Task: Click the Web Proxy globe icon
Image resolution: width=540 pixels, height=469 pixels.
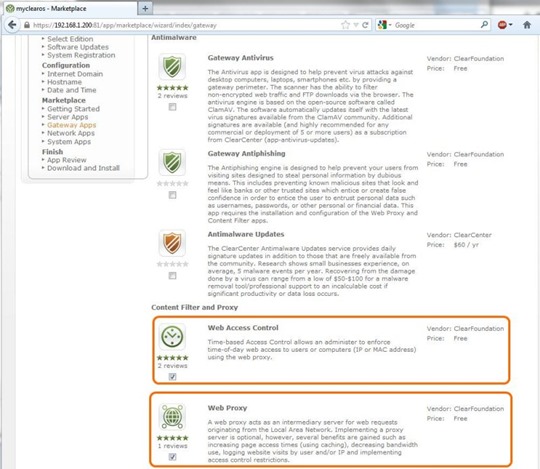Action: pyautogui.click(x=172, y=417)
